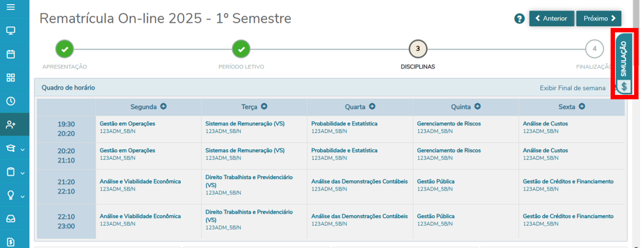Click the help question mark icon
Screen dimensions: 644x248
[x=520, y=19]
